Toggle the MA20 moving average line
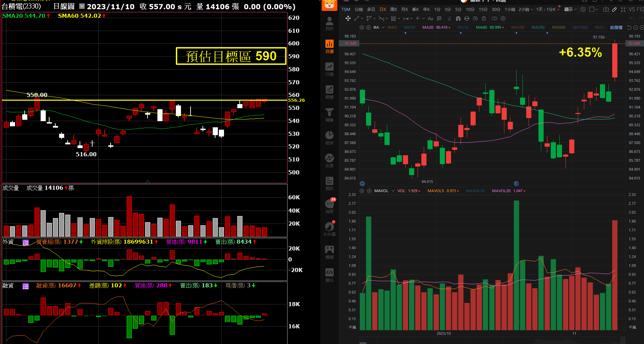644x344 pixels. click(x=436, y=27)
